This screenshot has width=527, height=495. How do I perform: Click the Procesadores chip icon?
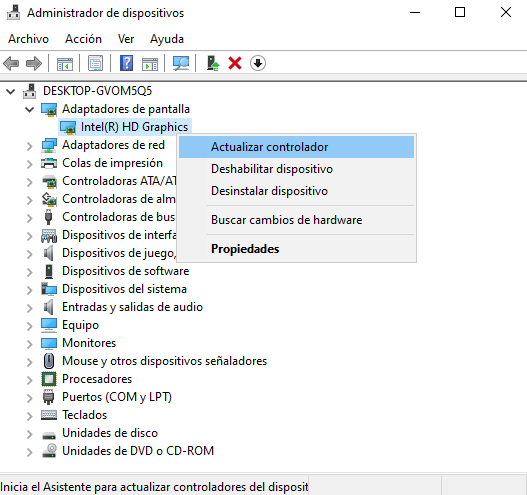coord(49,379)
